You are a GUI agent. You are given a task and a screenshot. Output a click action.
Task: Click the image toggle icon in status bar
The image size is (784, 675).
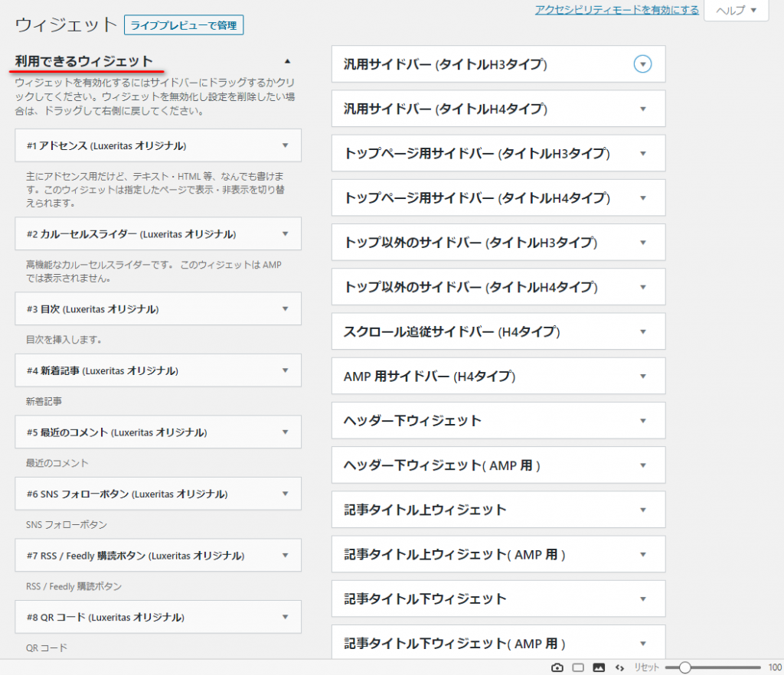[599, 667]
